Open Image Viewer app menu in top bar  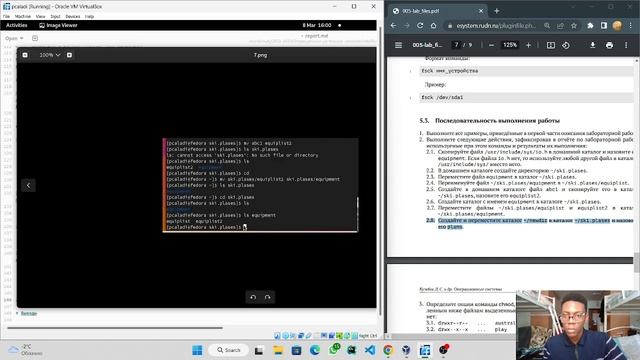pos(58,25)
